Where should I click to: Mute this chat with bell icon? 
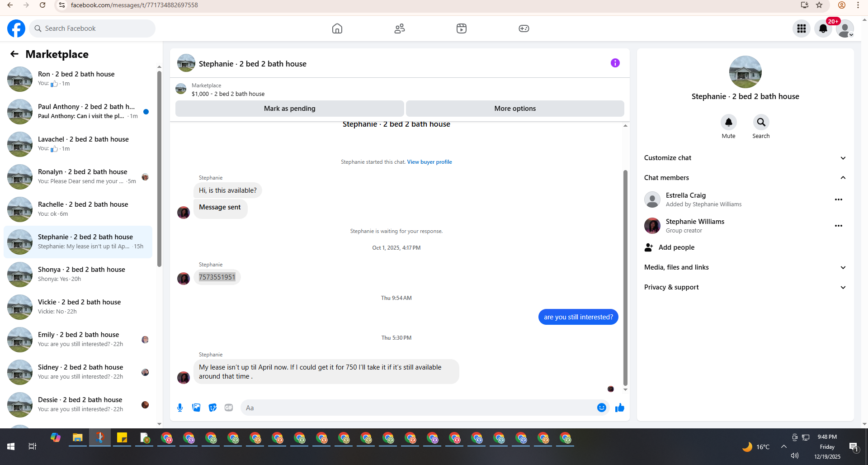point(729,122)
